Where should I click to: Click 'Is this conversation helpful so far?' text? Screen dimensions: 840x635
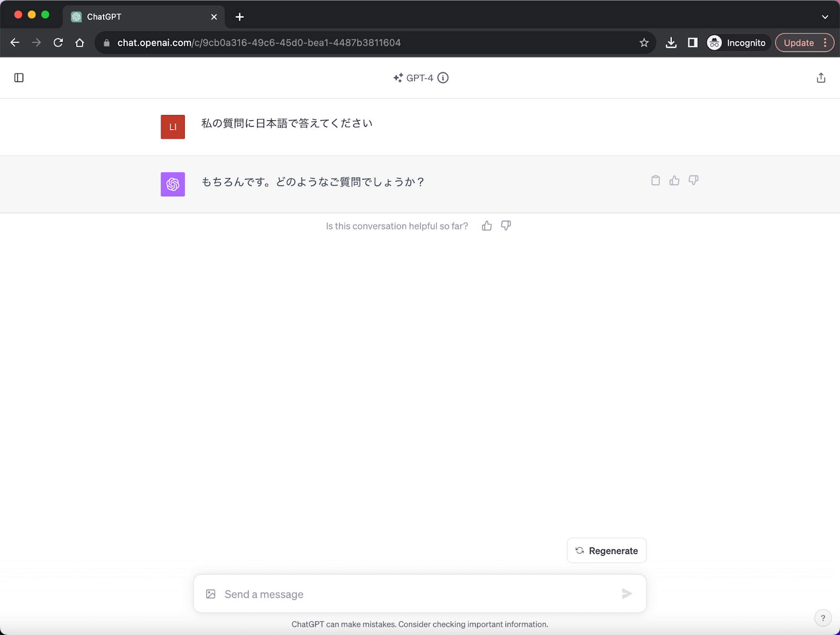tap(397, 226)
